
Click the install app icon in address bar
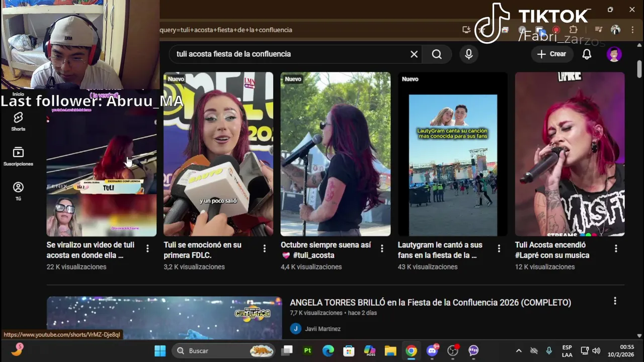pos(466,30)
